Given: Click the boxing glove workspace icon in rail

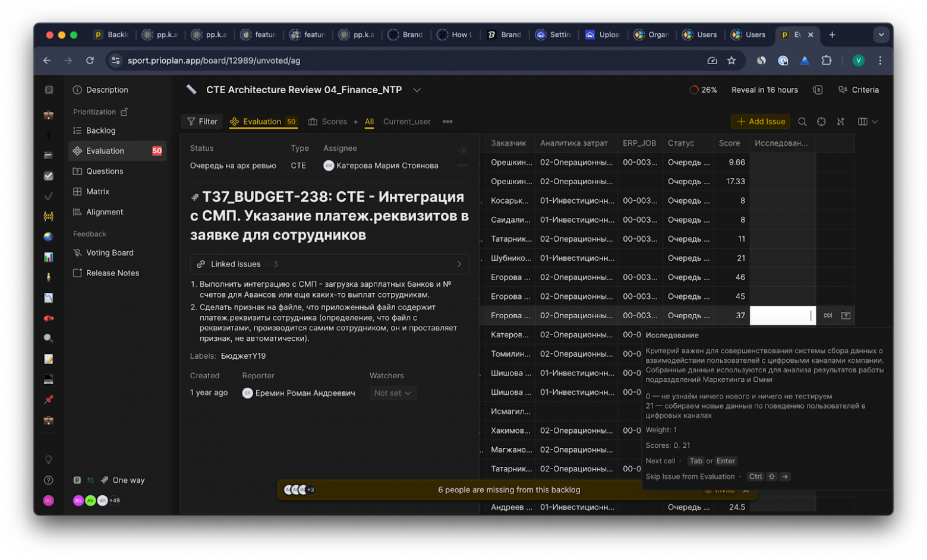Looking at the screenshot, I should pyautogui.click(x=49, y=318).
